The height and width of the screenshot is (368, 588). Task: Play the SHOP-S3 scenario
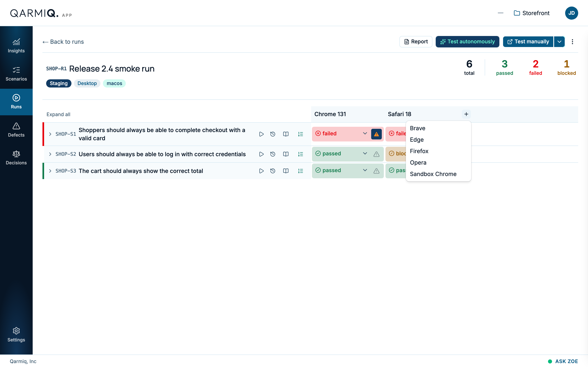point(261,171)
